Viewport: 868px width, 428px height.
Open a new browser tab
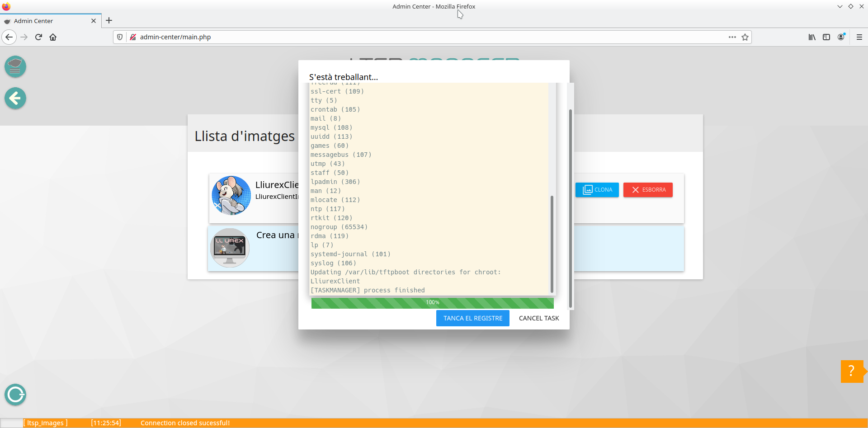point(109,21)
